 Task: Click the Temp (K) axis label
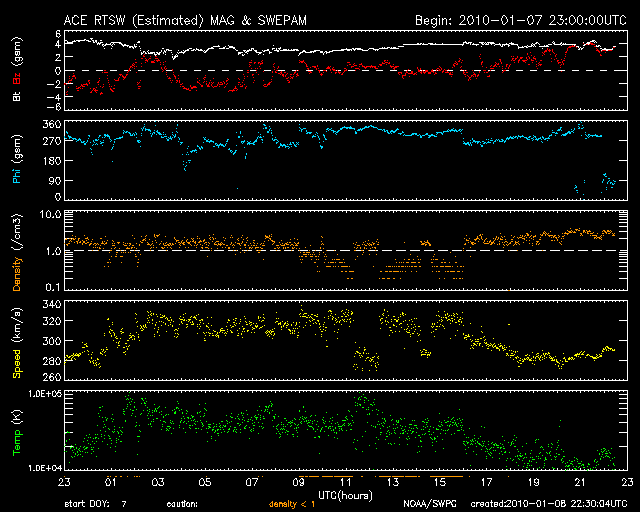pyautogui.click(x=17, y=432)
